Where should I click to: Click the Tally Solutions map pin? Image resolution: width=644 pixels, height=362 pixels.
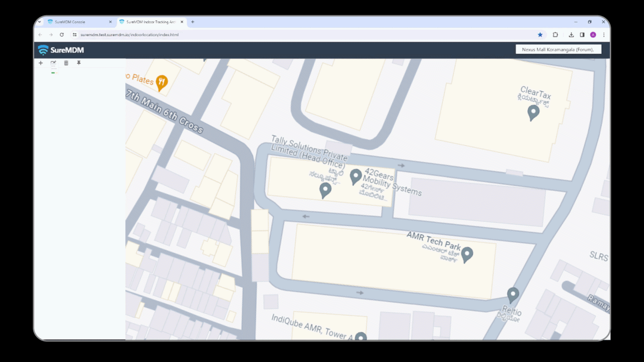[x=326, y=191]
